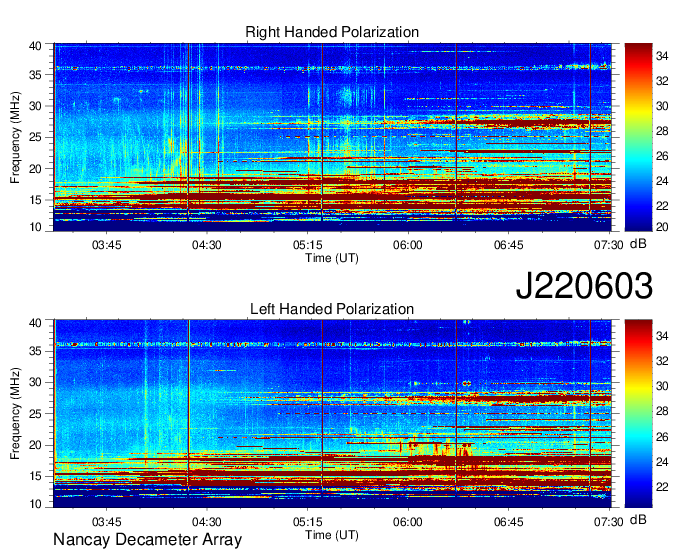
Task: Click '20' frequency tick on Left Handed plot
Action: tap(35, 445)
